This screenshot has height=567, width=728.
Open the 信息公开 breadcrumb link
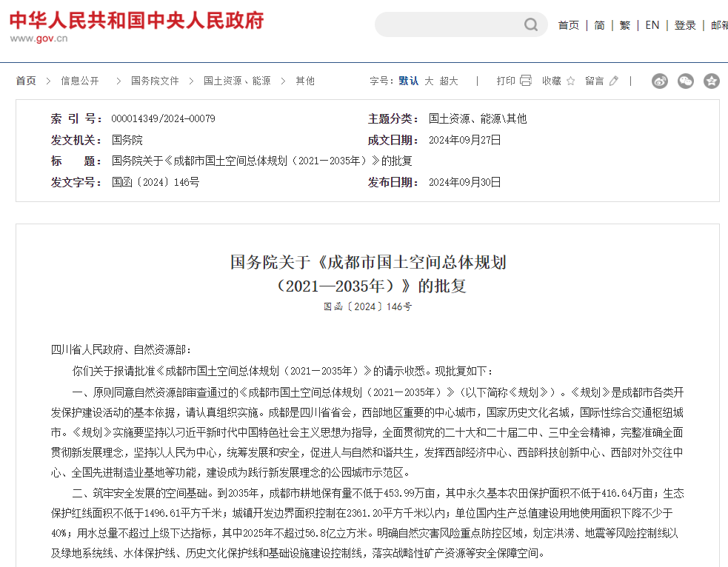80,81
